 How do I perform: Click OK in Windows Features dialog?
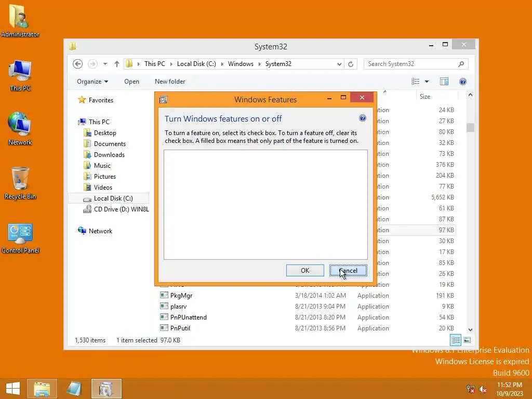pos(305,270)
